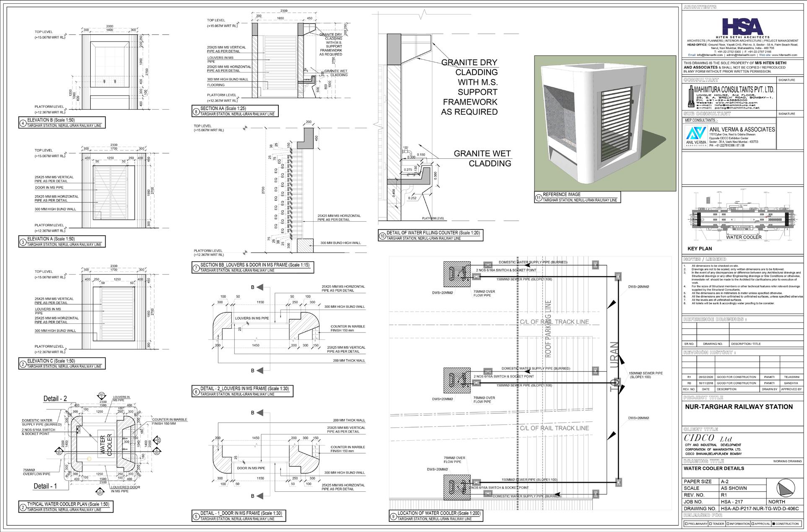807x532 pixels.
Task: Check the Preliminary release checkbox
Action: 686,524
